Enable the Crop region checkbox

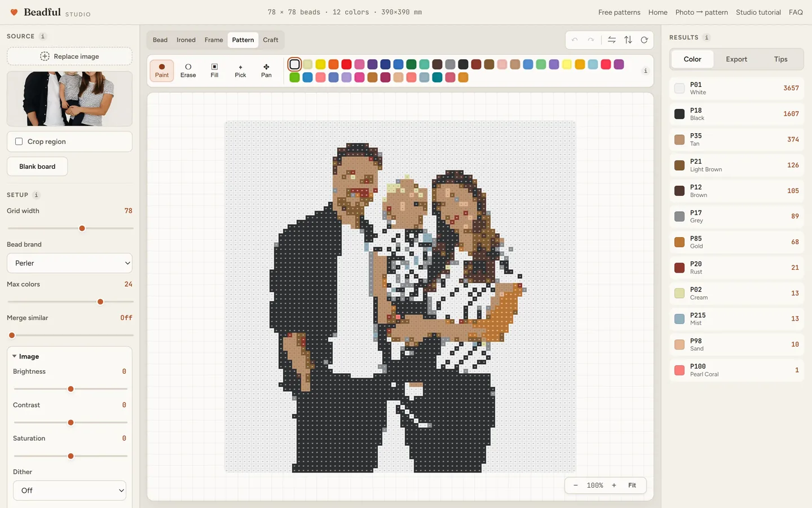(x=19, y=142)
